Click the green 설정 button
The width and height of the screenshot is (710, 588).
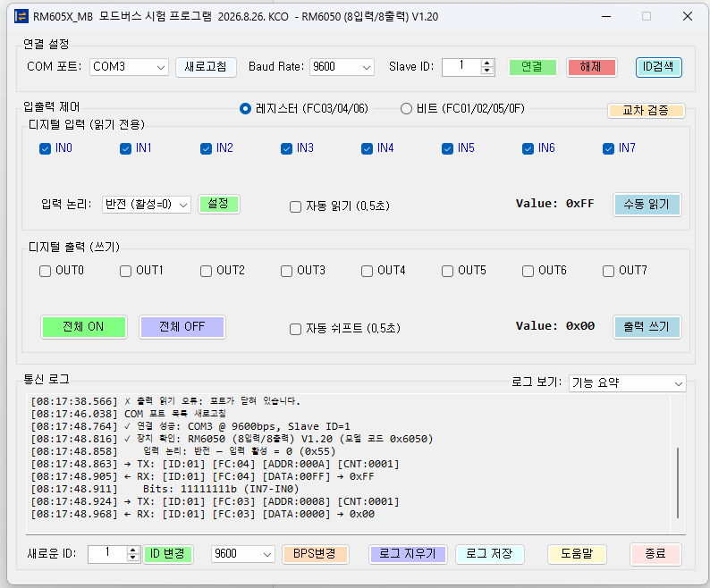click(x=219, y=204)
